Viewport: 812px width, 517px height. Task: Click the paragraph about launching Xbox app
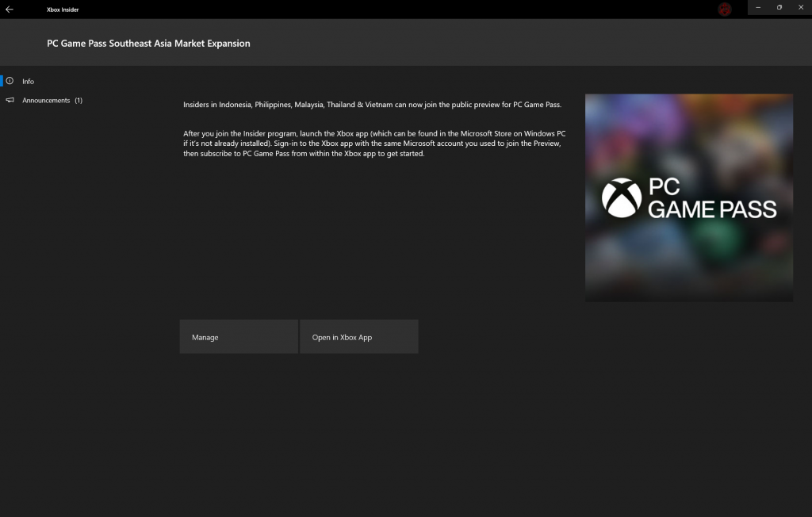click(x=374, y=144)
